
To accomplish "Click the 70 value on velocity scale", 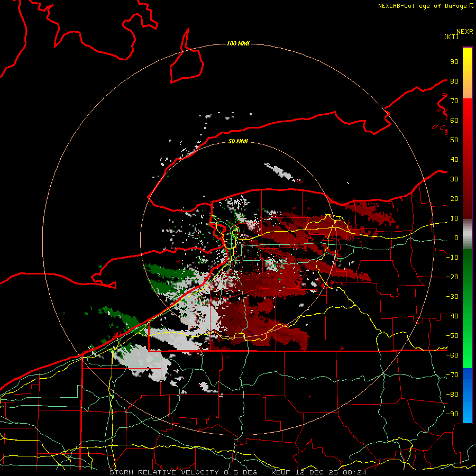I will [x=454, y=101].
